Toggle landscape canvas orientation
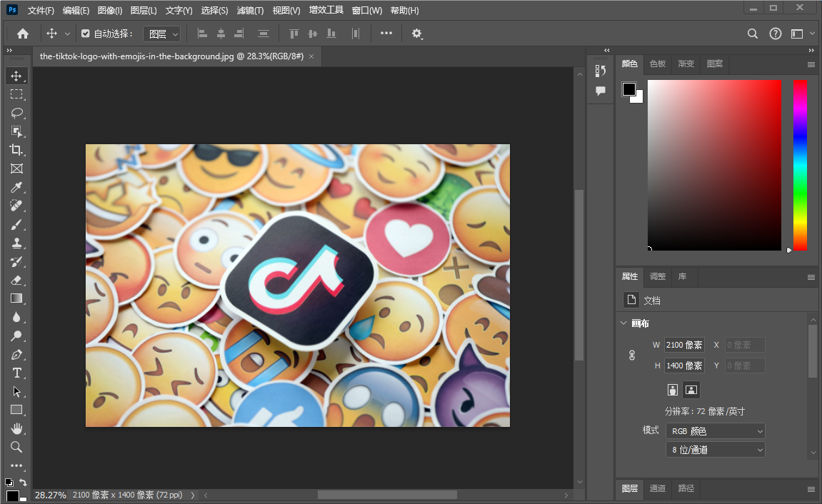Viewport: 822px width, 504px height. click(x=691, y=389)
